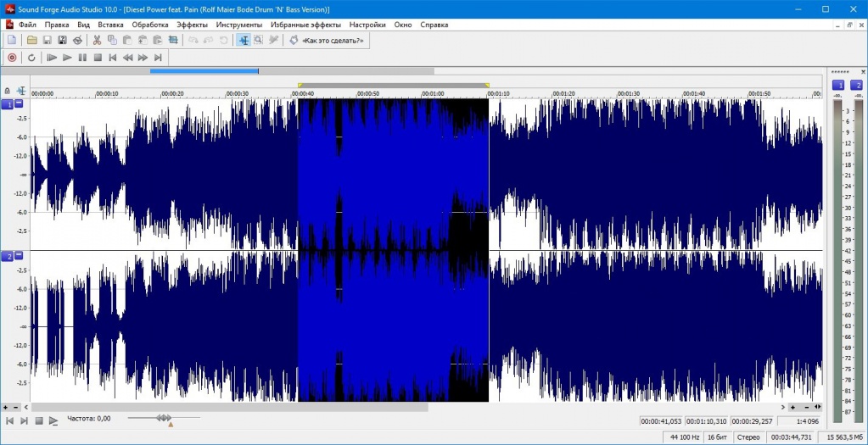
Task: Click the selection end marker near 00:01:10
Action: pyautogui.click(x=487, y=85)
